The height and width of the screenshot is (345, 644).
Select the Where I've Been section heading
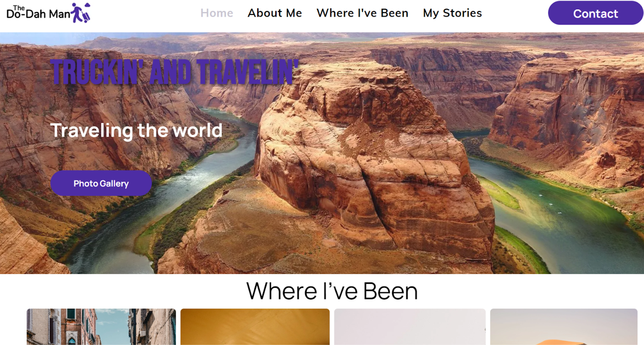(x=332, y=291)
